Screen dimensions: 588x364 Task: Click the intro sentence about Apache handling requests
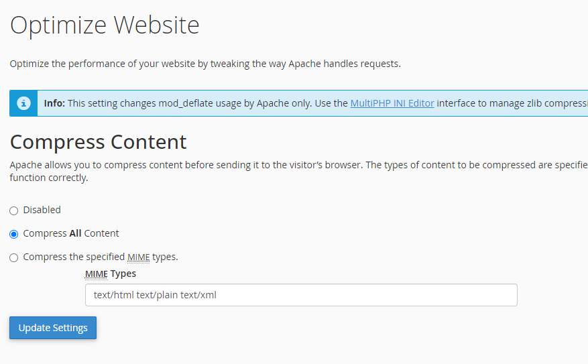click(205, 64)
